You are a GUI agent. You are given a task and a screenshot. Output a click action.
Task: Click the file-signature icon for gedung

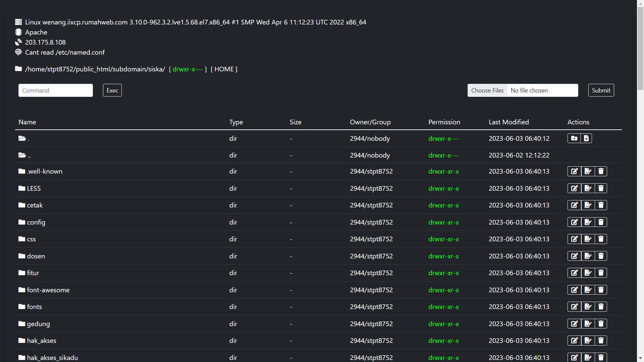[x=588, y=324]
